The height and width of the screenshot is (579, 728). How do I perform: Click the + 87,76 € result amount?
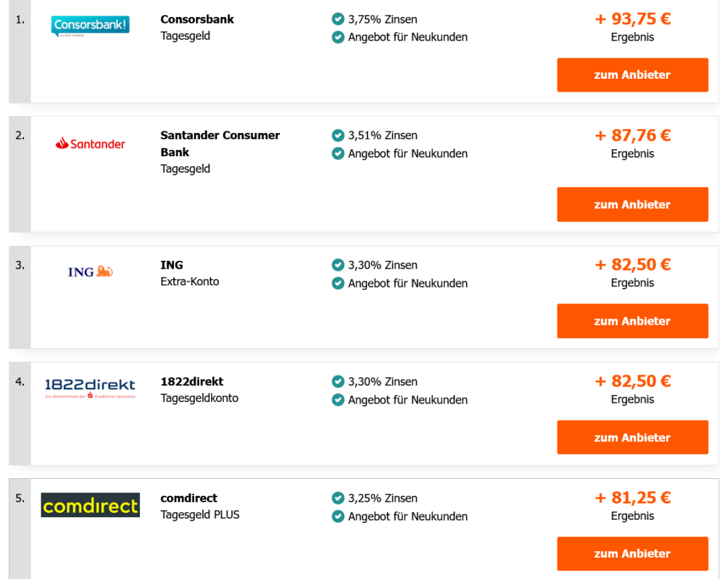coord(632,135)
